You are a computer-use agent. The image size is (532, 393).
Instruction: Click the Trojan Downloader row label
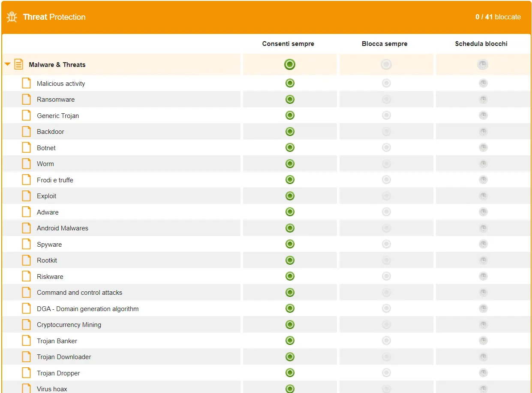64,357
